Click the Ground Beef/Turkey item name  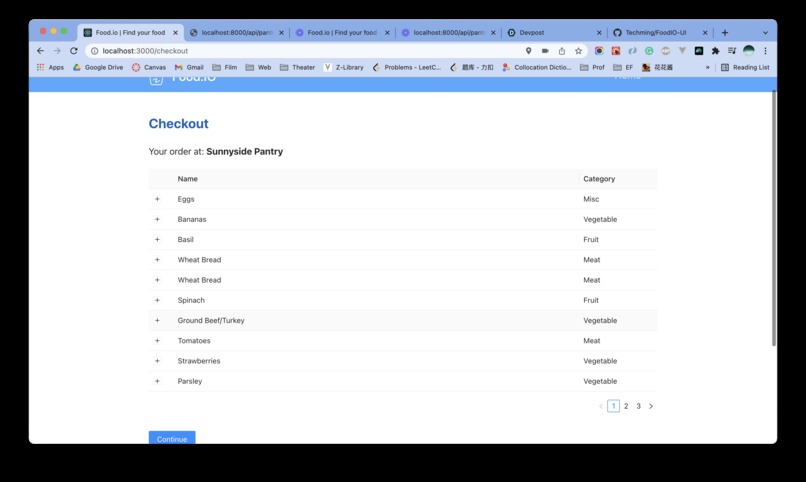[211, 320]
